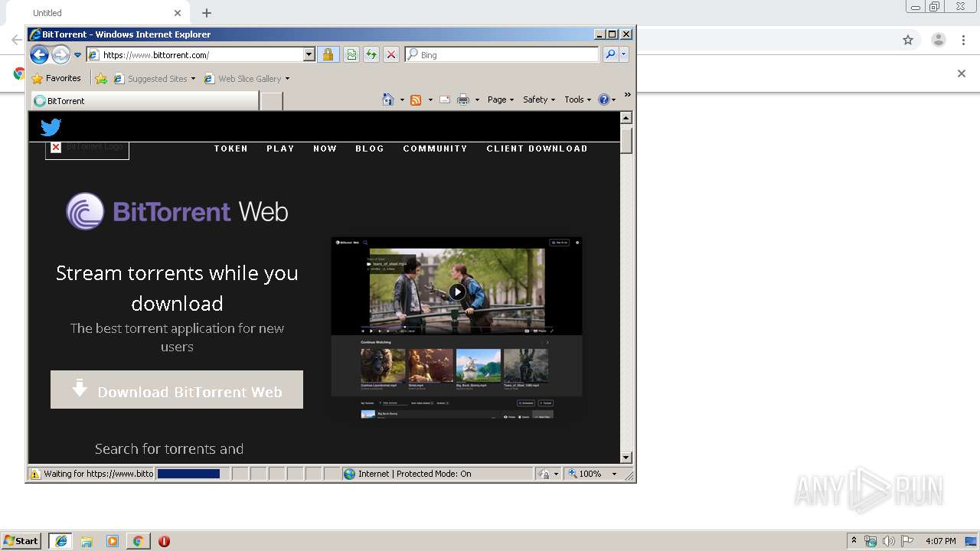Screen dimensions: 980x551
Task: Open the NOW navigation link
Action: (x=325, y=148)
